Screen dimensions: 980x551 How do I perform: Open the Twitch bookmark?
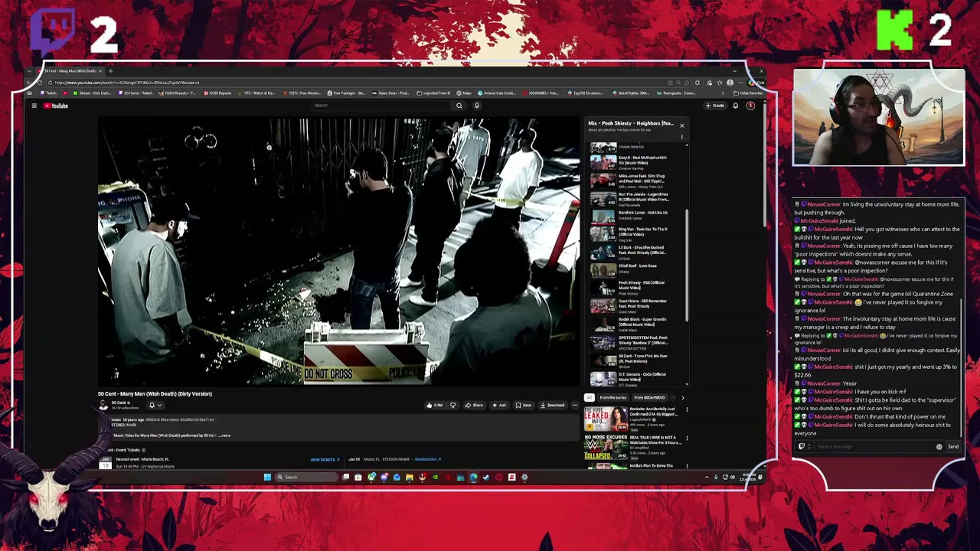[x=50, y=93]
